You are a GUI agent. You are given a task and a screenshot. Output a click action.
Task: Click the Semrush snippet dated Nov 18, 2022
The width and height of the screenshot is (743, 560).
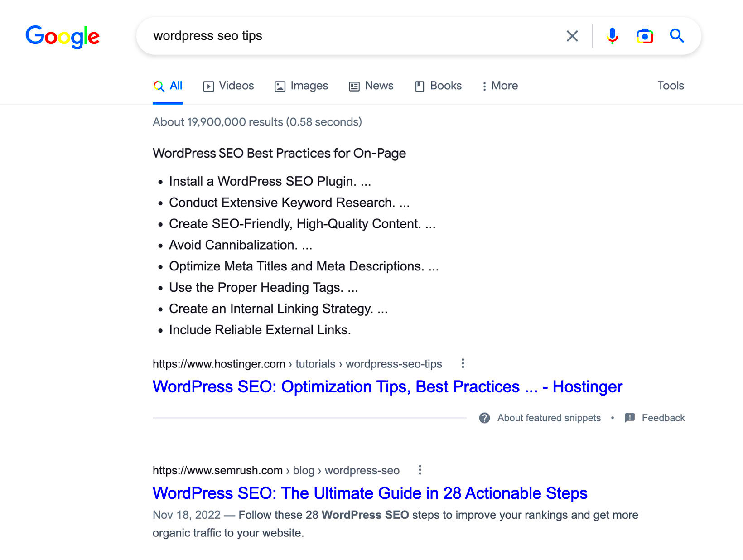[396, 524]
